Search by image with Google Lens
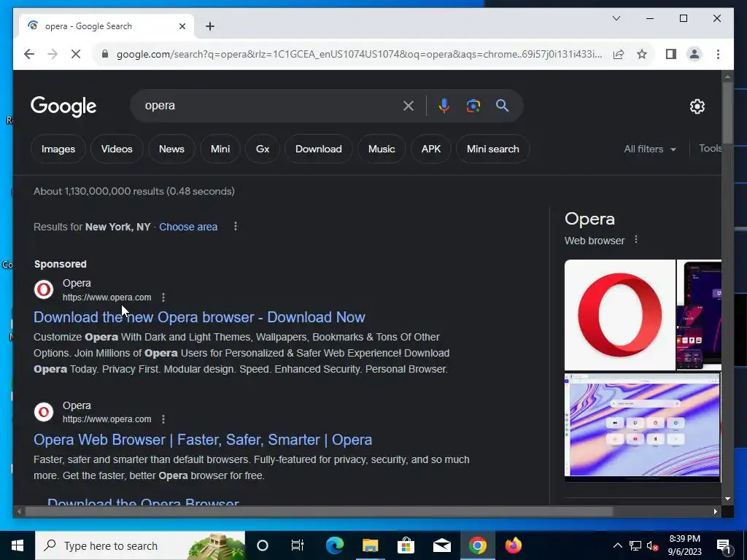 tap(473, 106)
